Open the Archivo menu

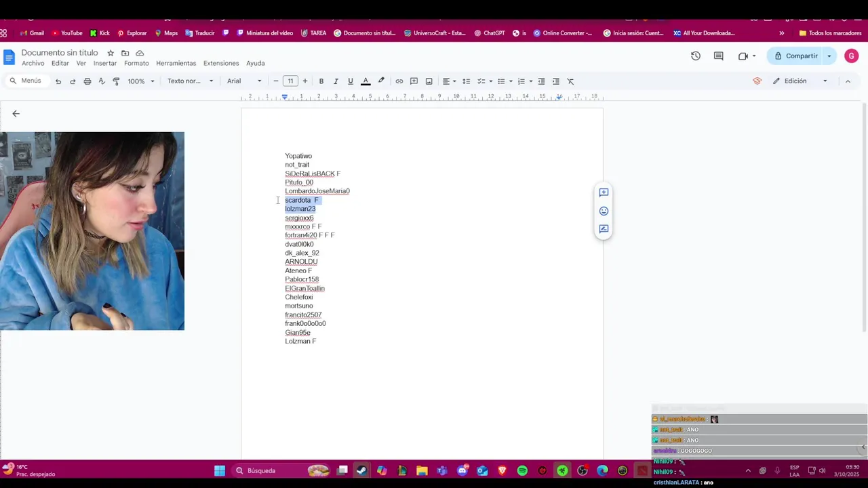(x=33, y=63)
